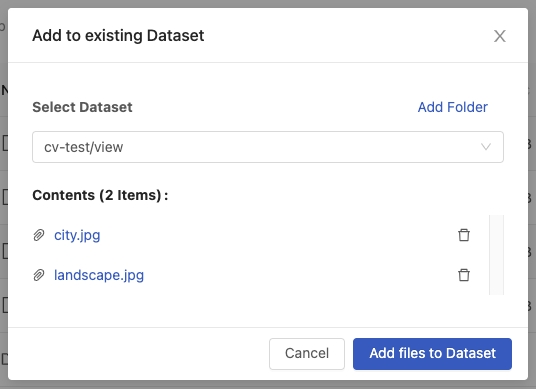Open the landscape.jpg file link

[99, 276]
